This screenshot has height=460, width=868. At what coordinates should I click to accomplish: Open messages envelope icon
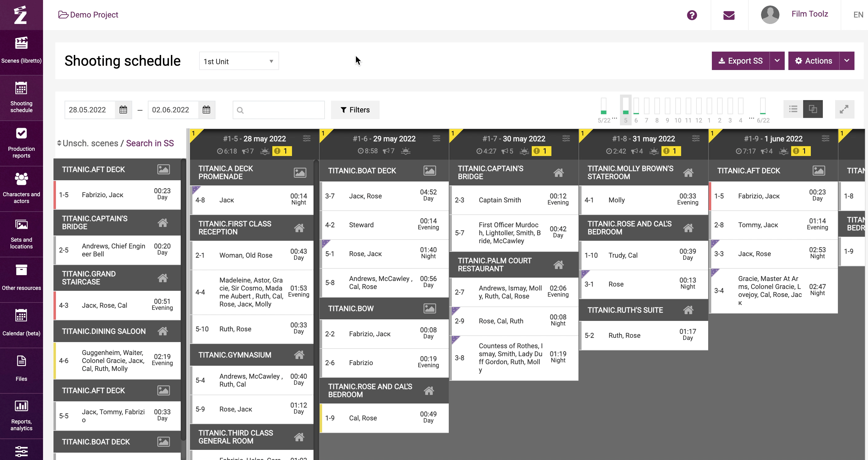pos(729,15)
